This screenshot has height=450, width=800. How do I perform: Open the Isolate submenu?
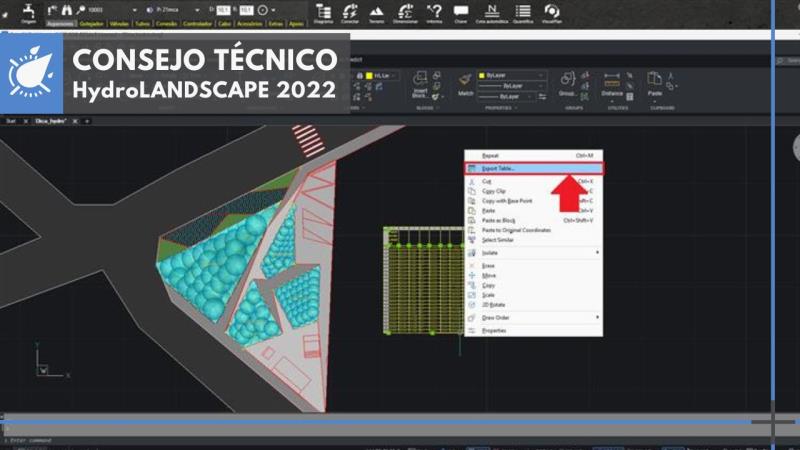tap(533, 253)
